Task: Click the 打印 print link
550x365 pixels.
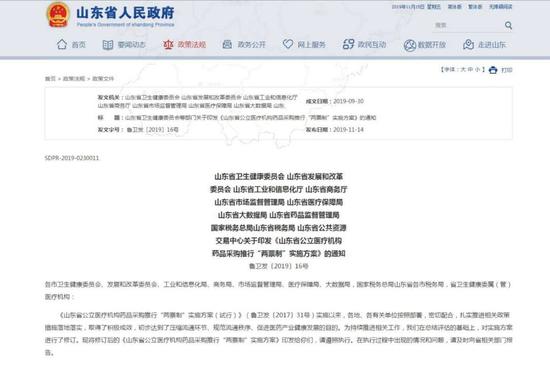Action: (x=507, y=70)
